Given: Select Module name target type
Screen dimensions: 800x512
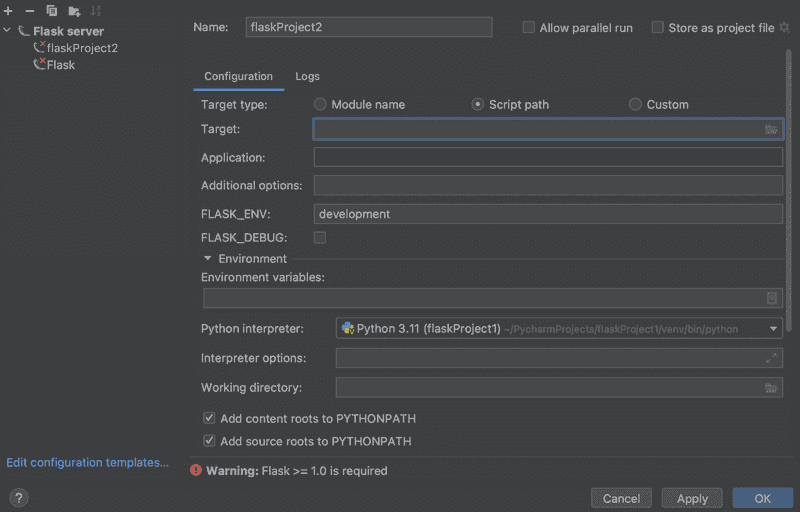Looking at the screenshot, I should click(x=320, y=105).
